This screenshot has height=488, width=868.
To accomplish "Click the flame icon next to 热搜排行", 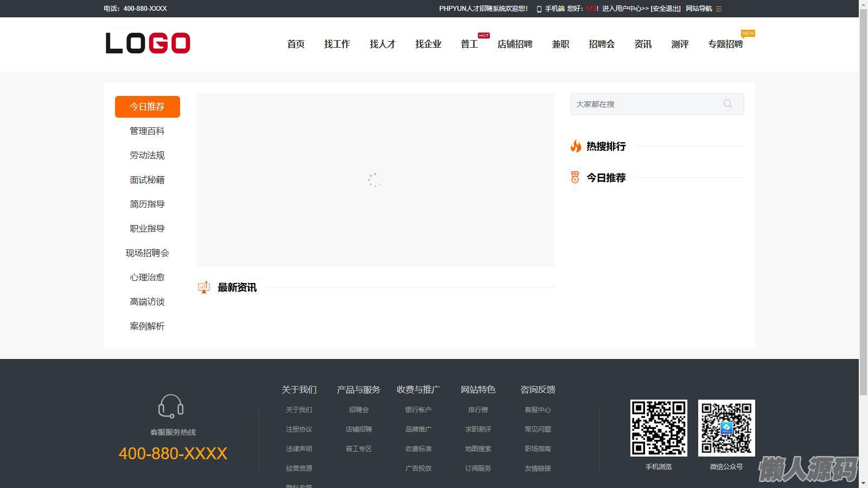I will coord(576,146).
